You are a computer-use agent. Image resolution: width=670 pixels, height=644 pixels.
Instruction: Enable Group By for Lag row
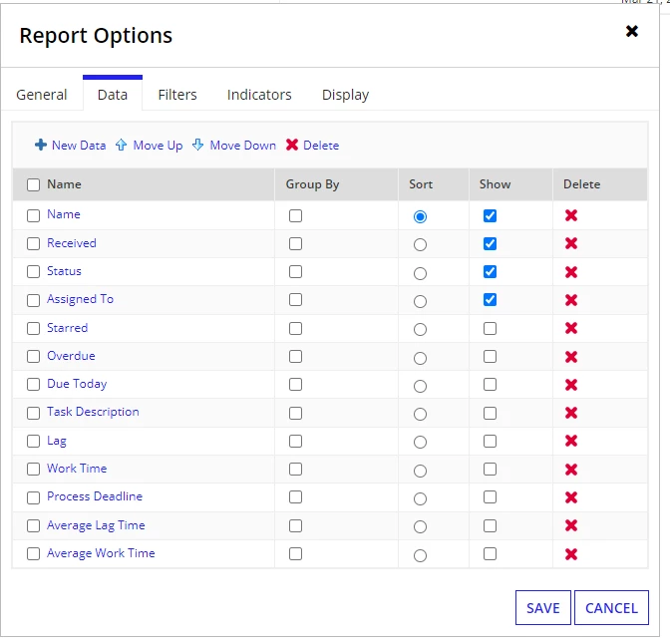point(295,441)
